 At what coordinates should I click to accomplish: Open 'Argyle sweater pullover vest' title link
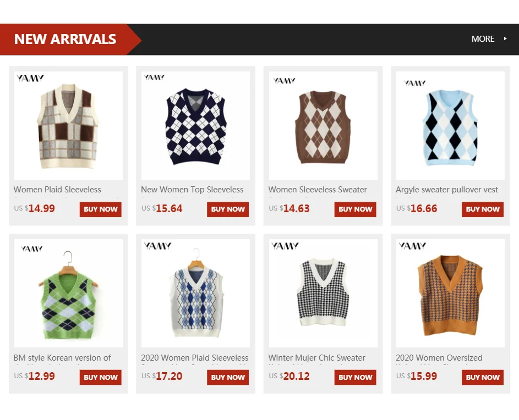pos(447,190)
